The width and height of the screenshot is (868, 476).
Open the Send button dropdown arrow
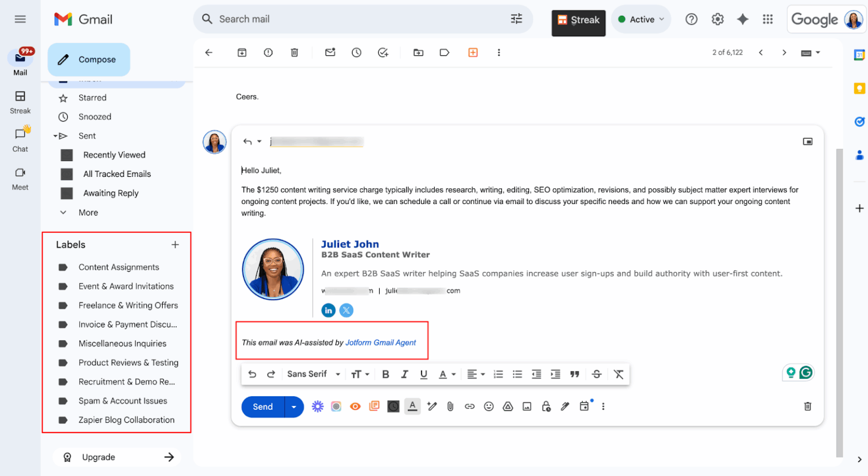[x=293, y=406]
